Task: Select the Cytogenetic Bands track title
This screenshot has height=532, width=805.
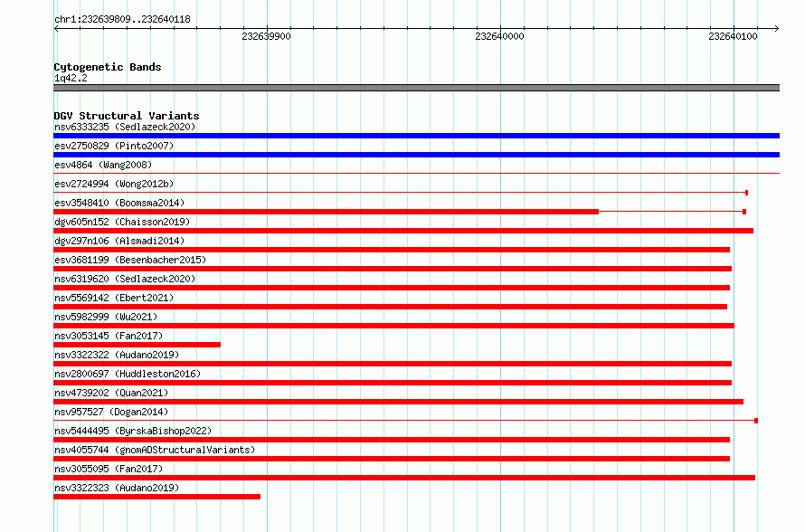Action: [x=108, y=67]
